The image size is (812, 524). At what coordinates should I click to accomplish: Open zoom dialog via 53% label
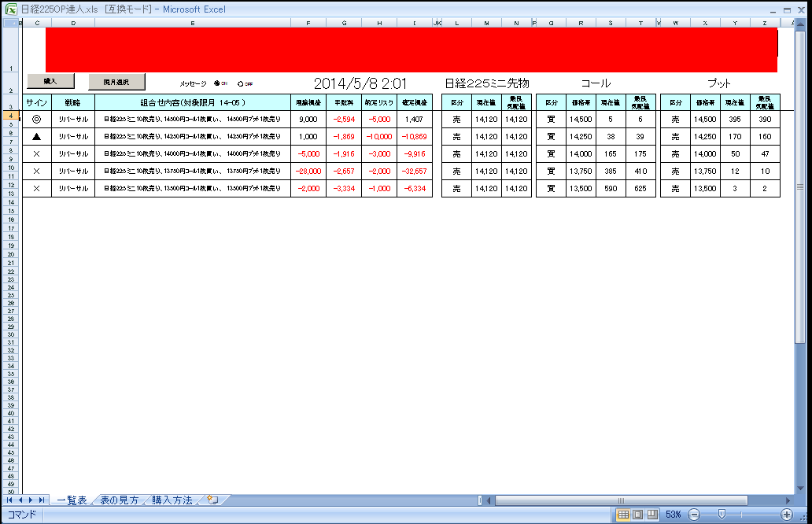[x=674, y=515]
